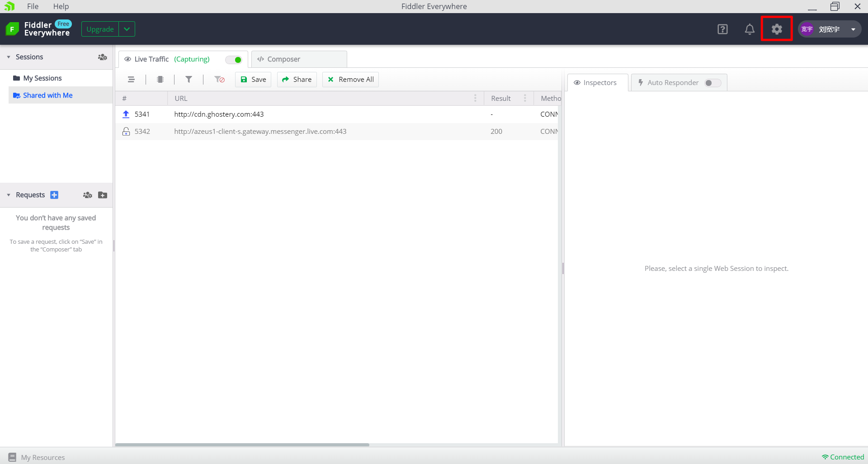Select the azeus1-client-s.gateway.messenger.live.com session

[x=337, y=132]
